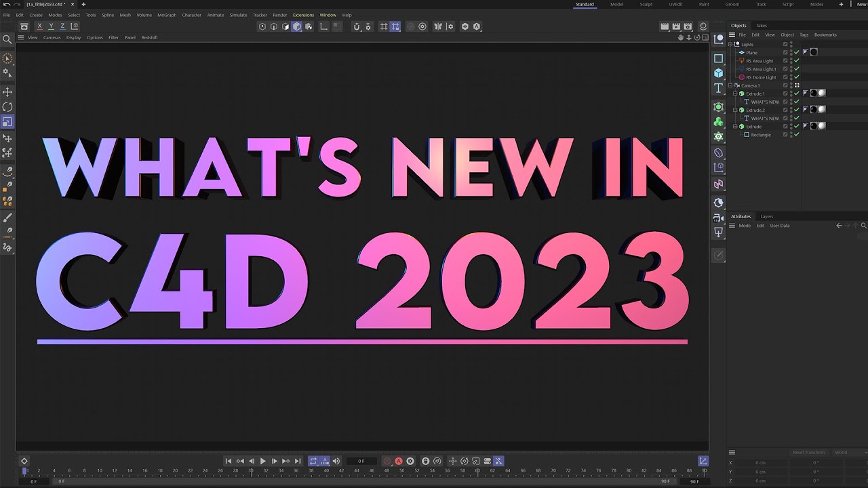Jump to the end of the animation

(x=298, y=461)
